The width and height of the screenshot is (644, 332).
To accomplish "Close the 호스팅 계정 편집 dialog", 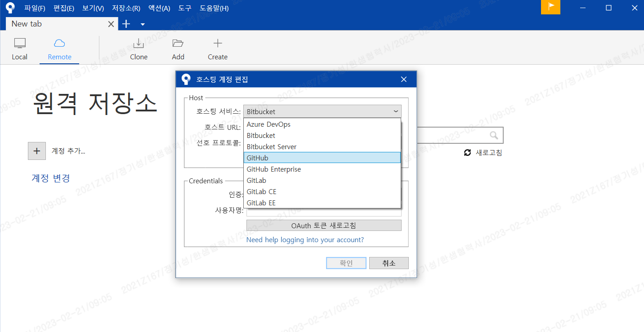I will tap(403, 80).
